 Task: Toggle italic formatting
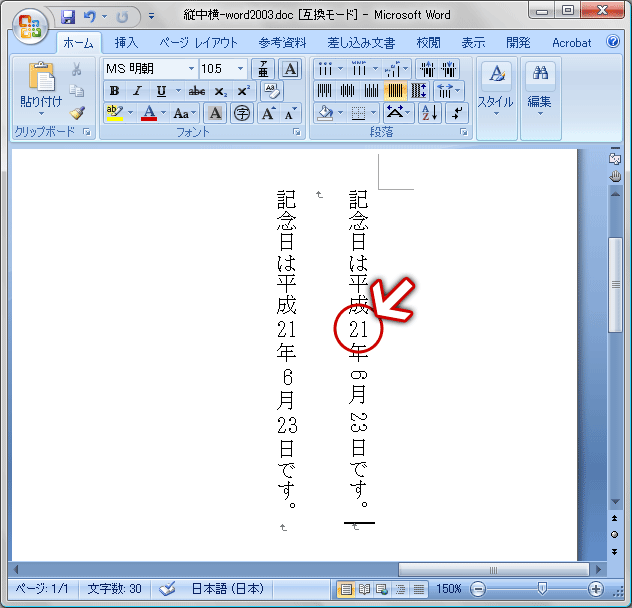click(x=138, y=91)
